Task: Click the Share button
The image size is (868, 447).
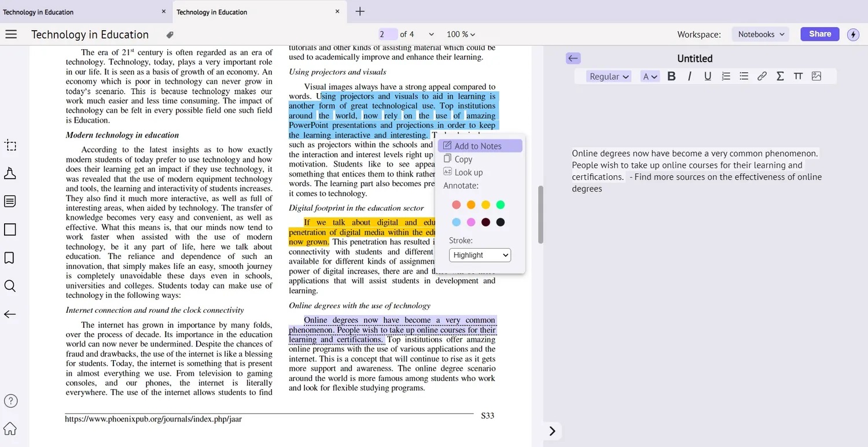Action: tap(819, 34)
